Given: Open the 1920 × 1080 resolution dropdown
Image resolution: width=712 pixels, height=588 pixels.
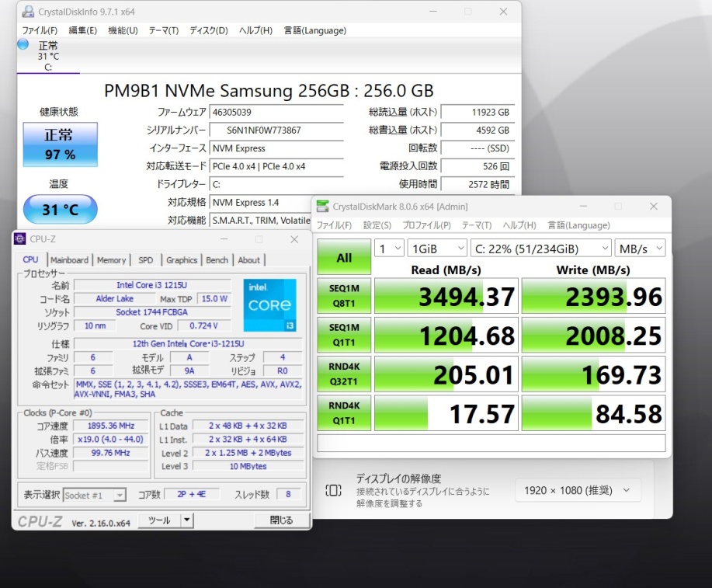Looking at the screenshot, I should coord(578,490).
